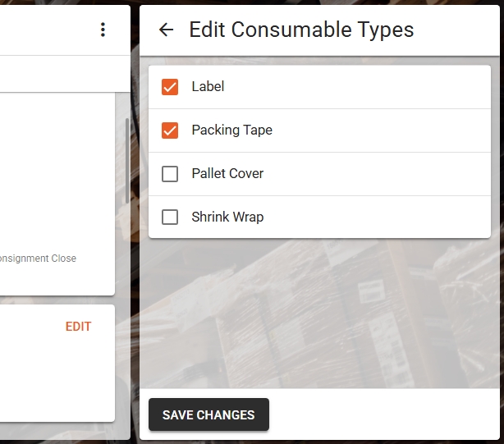Select the "Pallet Cover" text label
The width and height of the screenshot is (504, 444).
[227, 173]
